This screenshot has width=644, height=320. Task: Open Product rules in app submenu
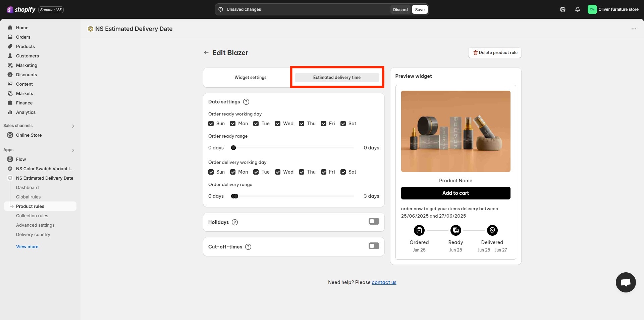click(x=40, y=206)
